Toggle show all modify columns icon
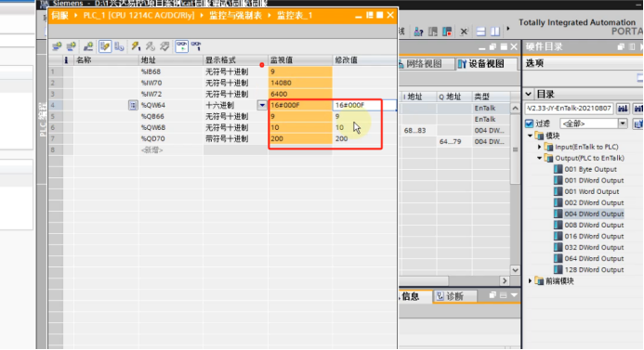The height and width of the screenshot is (350, 644). point(105,46)
